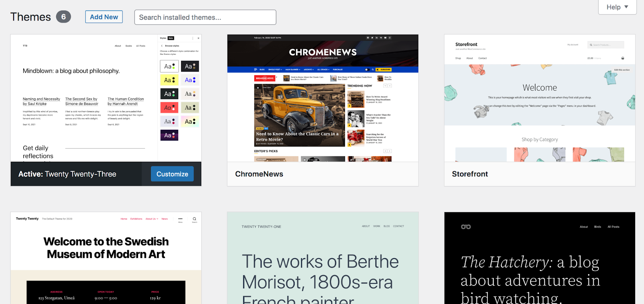Click the Storefront theme name label

point(470,174)
